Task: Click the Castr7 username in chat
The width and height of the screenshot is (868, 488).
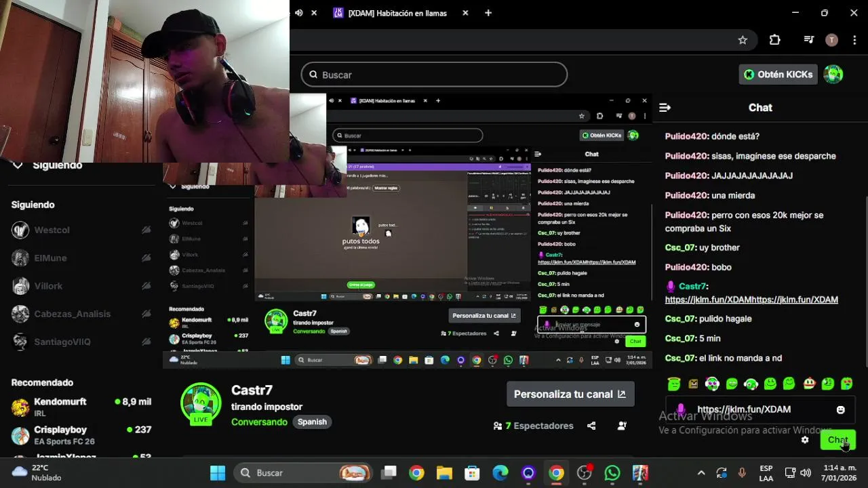Action: coord(692,287)
